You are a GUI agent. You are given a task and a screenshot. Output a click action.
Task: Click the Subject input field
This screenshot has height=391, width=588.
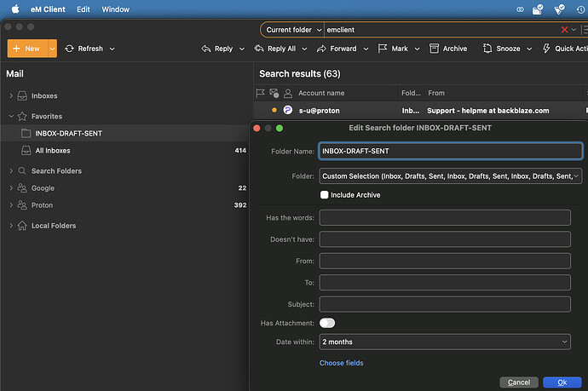click(x=444, y=304)
